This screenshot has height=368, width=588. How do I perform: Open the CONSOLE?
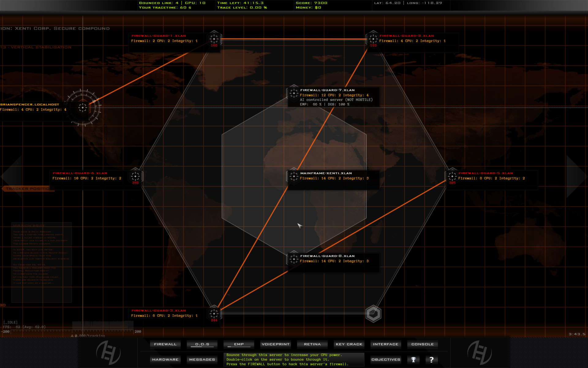click(422, 344)
